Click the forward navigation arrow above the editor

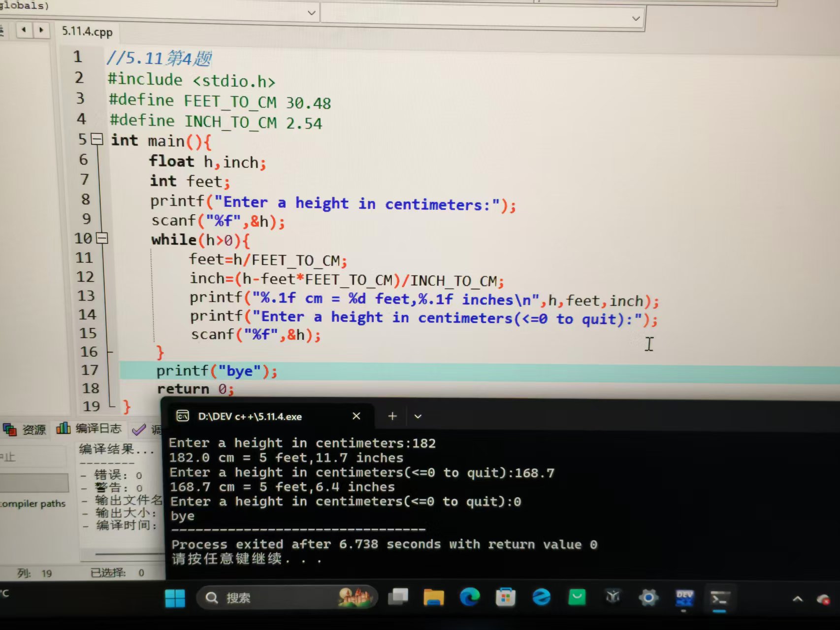(x=41, y=30)
